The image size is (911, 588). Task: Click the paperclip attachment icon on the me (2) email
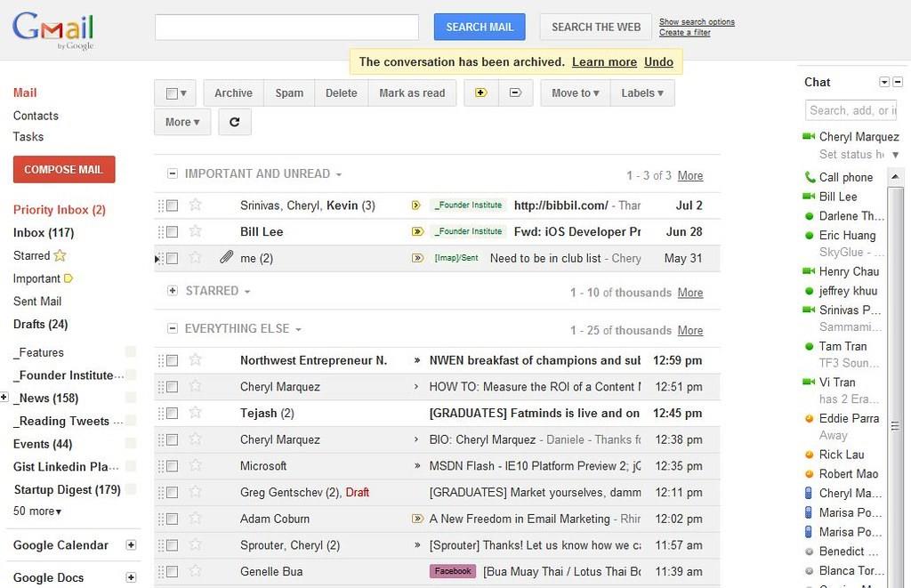227,258
